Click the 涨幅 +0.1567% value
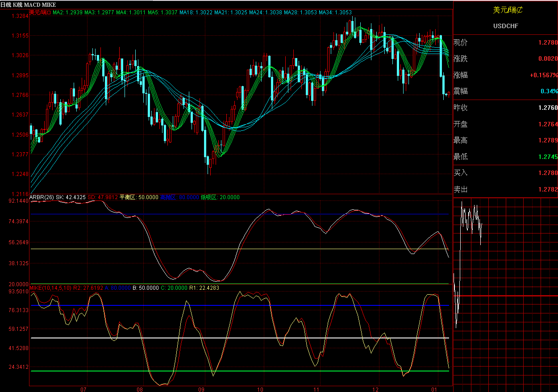 (544, 75)
